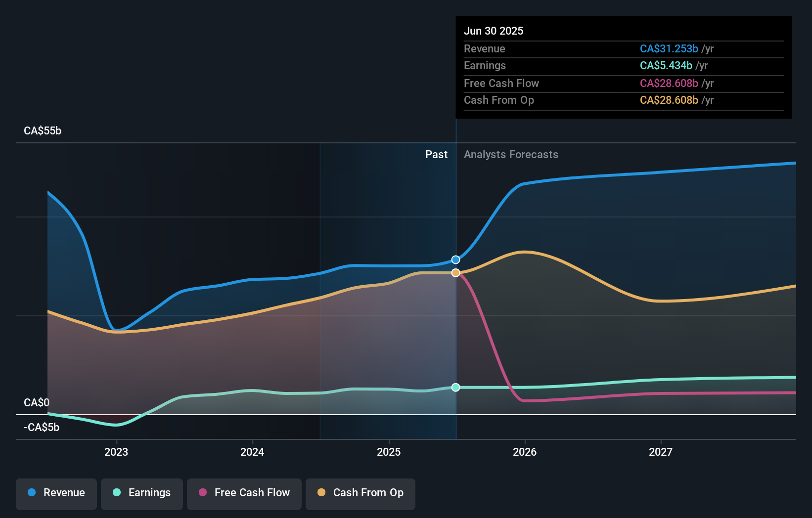
Task: Toggle the Cash From Op legend button
Action: coord(361,494)
